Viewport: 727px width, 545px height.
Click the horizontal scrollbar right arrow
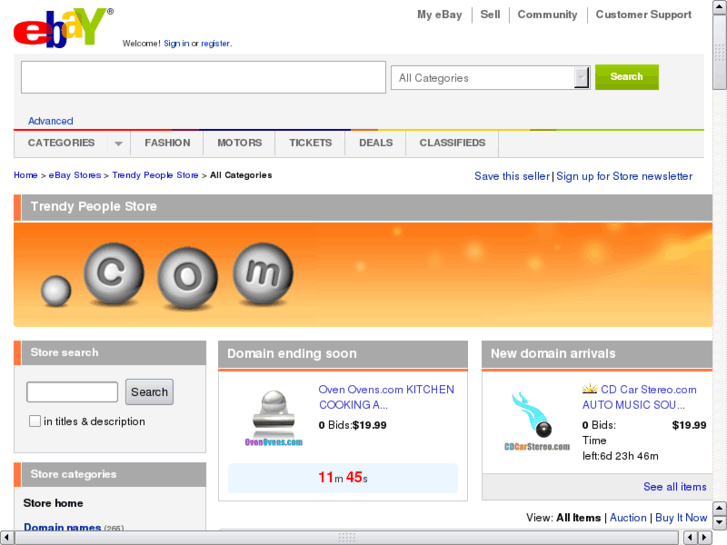[x=705, y=538]
